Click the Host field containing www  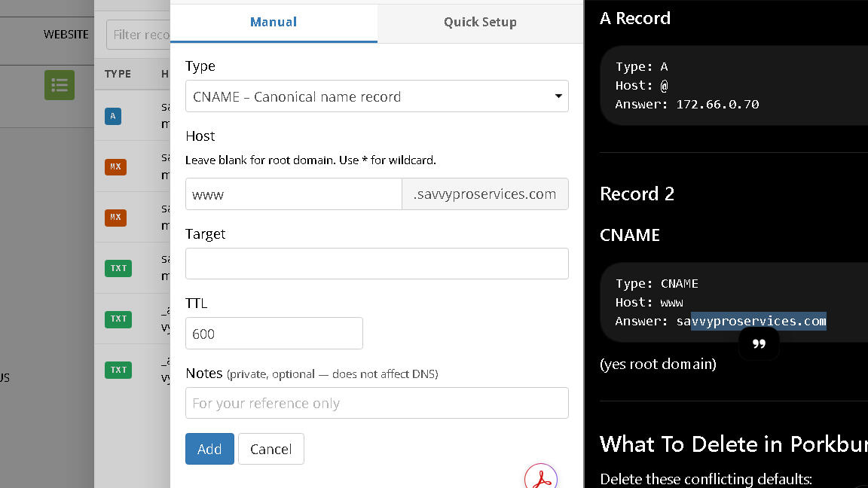[x=294, y=194]
